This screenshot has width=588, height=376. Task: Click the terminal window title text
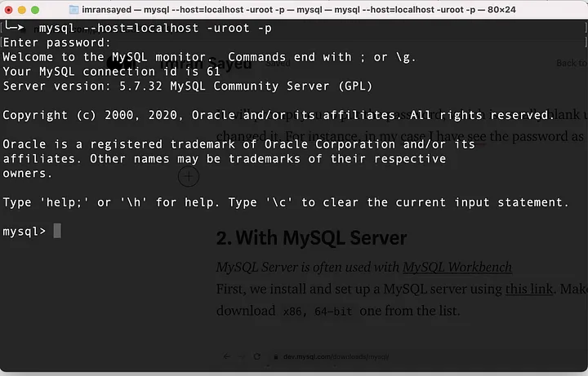(299, 10)
